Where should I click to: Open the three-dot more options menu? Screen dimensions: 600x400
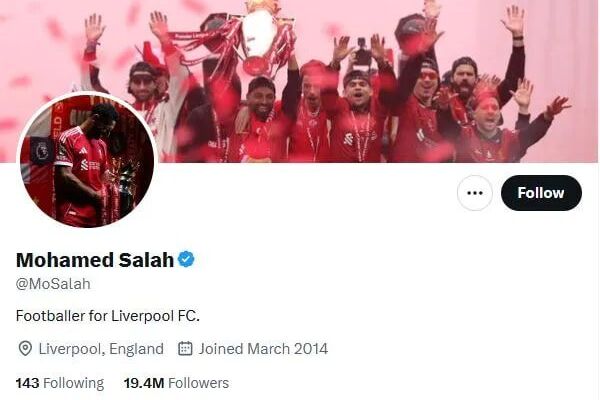tap(474, 193)
